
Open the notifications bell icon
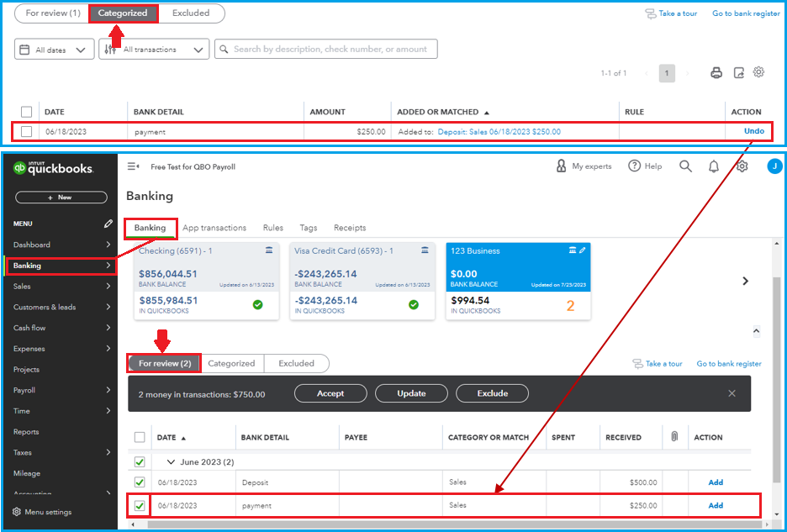(x=714, y=166)
